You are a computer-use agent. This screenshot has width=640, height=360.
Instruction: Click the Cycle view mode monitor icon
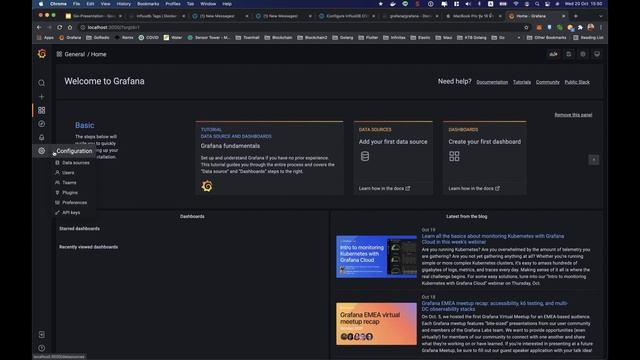pos(597,54)
